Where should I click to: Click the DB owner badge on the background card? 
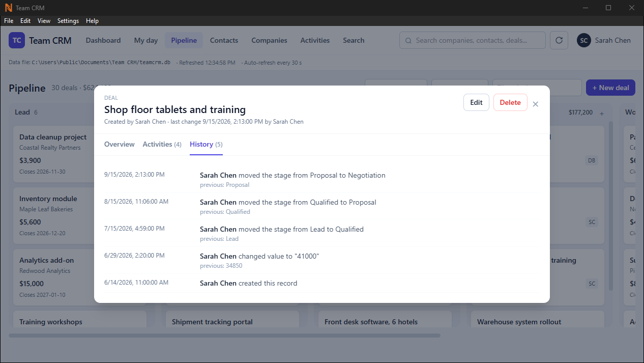coord(592,160)
